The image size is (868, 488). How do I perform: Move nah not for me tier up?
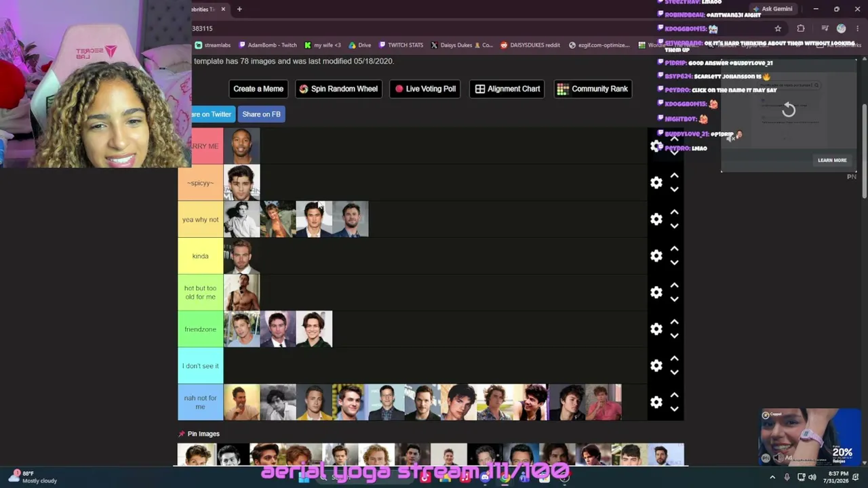pos(674,395)
